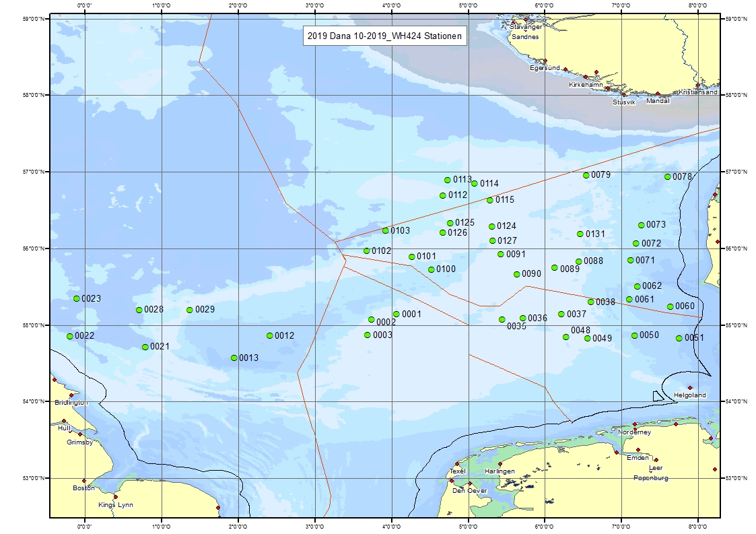Select the Harlingen red marker
Screen dimensions: 756x534
[500, 464]
